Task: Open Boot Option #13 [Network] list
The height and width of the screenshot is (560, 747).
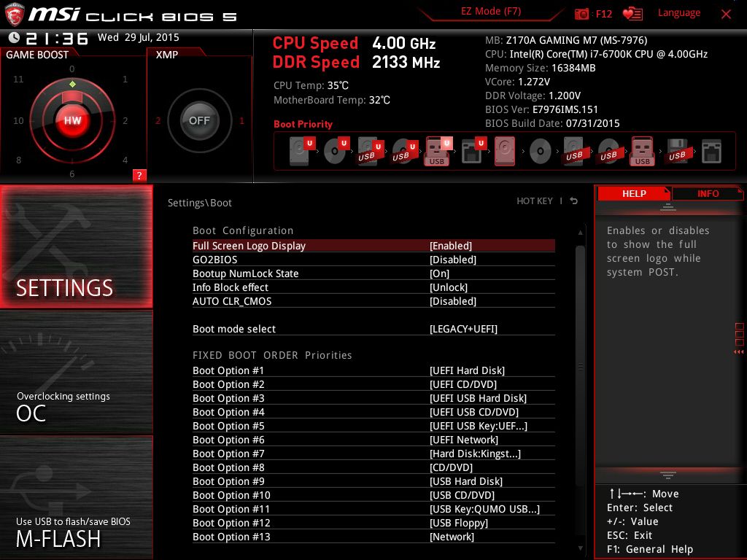Action: click(x=452, y=537)
